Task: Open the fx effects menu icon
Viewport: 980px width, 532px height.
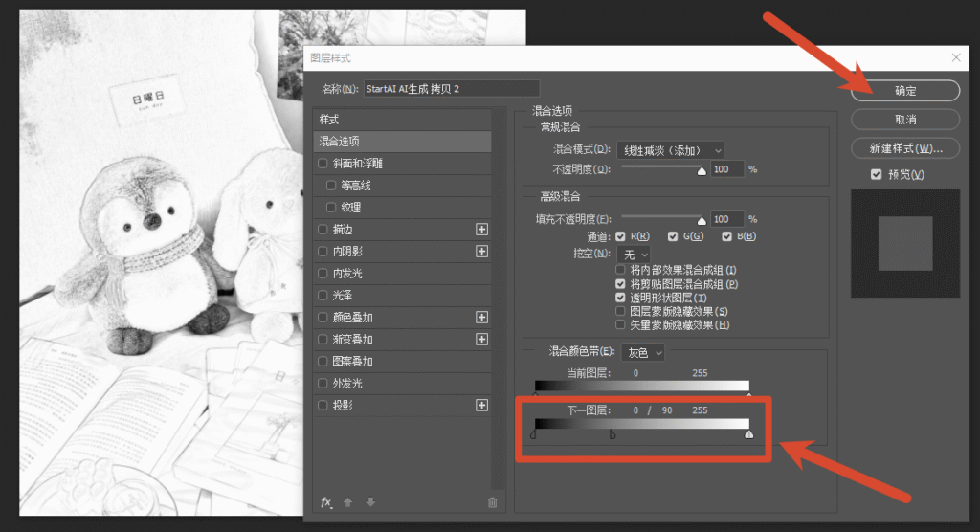Action: [325, 502]
